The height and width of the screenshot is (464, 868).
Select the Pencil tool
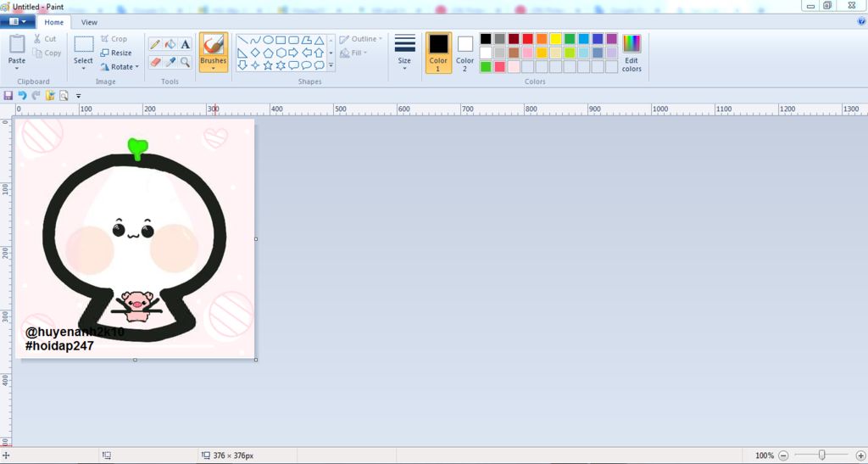[x=156, y=45]
